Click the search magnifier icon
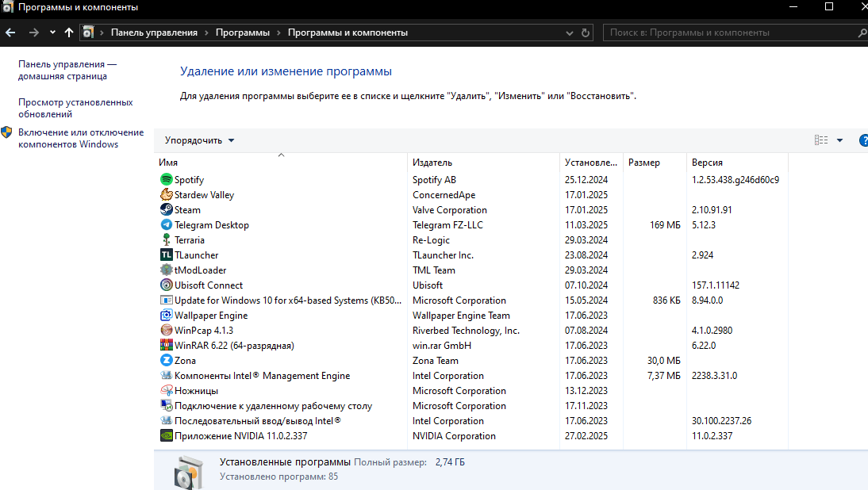 pos(862,33)
